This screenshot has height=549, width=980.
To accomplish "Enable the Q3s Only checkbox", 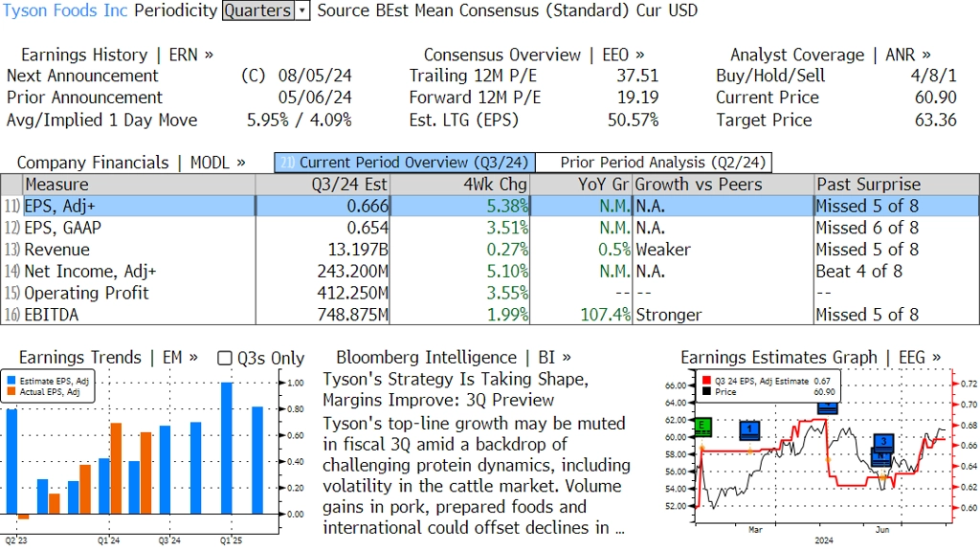I will [224, 358].
